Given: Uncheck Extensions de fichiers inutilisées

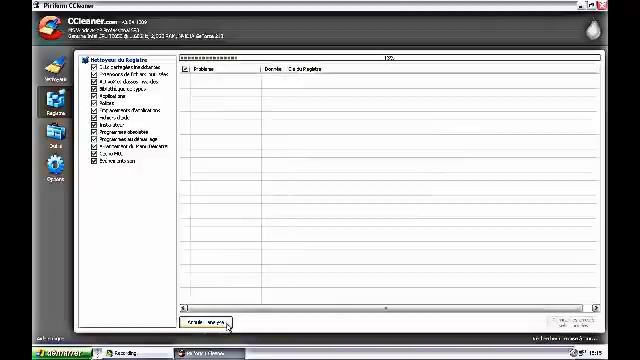Looking at the screenshot, I should coord(94,74).
